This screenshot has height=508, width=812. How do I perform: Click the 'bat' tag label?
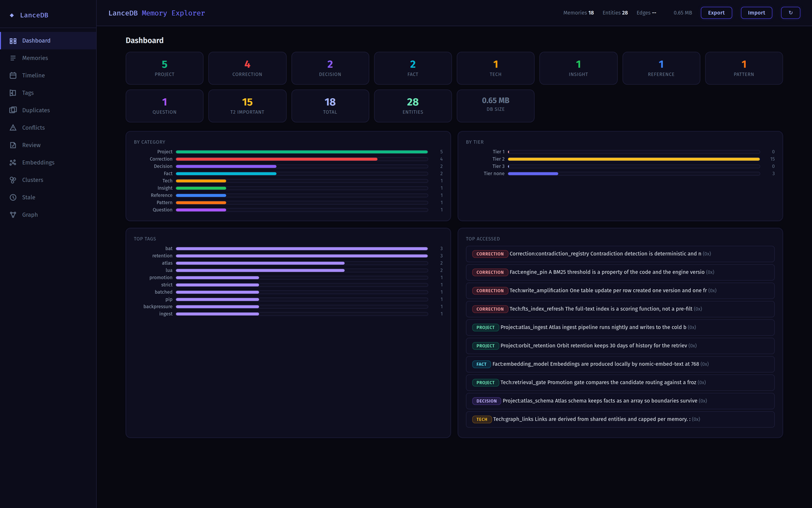pos(169,248)
